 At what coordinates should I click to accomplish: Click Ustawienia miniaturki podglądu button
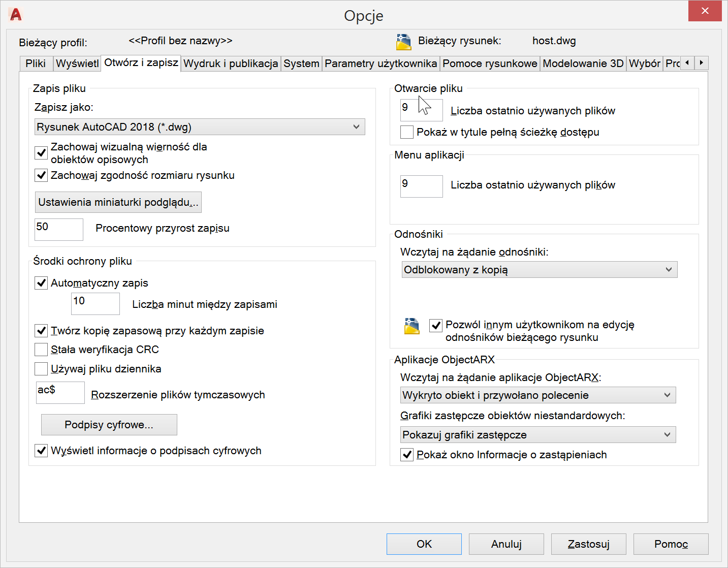click(x=118, y=202)
